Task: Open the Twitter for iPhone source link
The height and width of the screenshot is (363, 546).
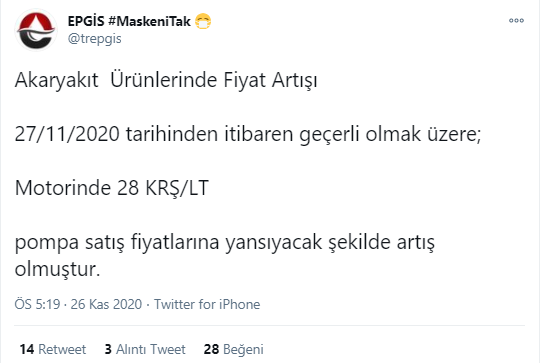Action: pyautogui.click(x=207, y=304)
